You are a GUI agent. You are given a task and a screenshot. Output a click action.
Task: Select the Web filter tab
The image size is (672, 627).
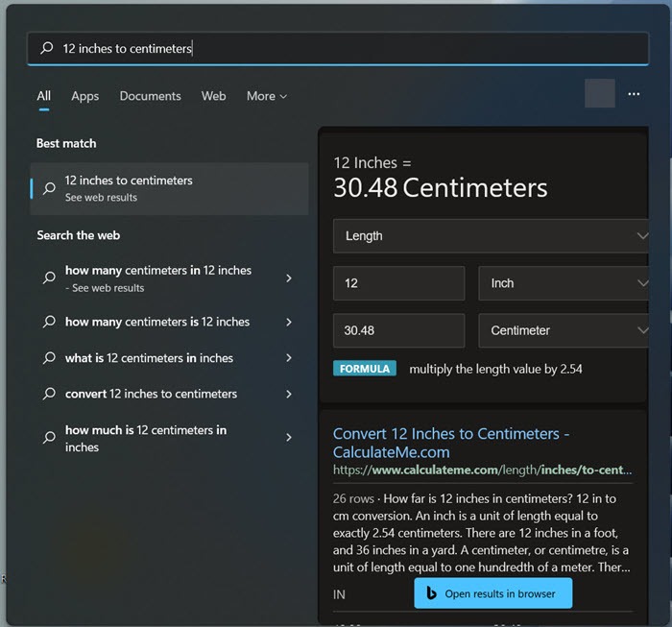213,96
